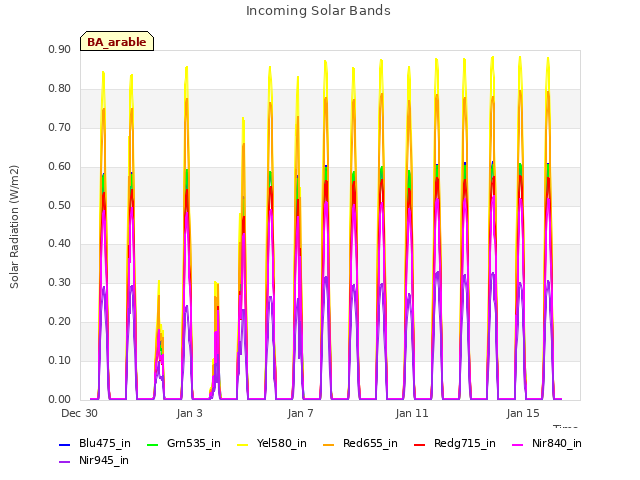Click the orange Red655_in color marker
This screenshot has width=640, height=480.
(328, 444)
